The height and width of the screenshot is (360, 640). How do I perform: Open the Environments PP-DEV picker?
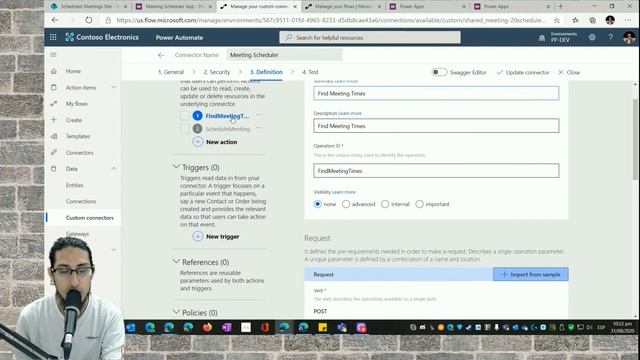564,37
